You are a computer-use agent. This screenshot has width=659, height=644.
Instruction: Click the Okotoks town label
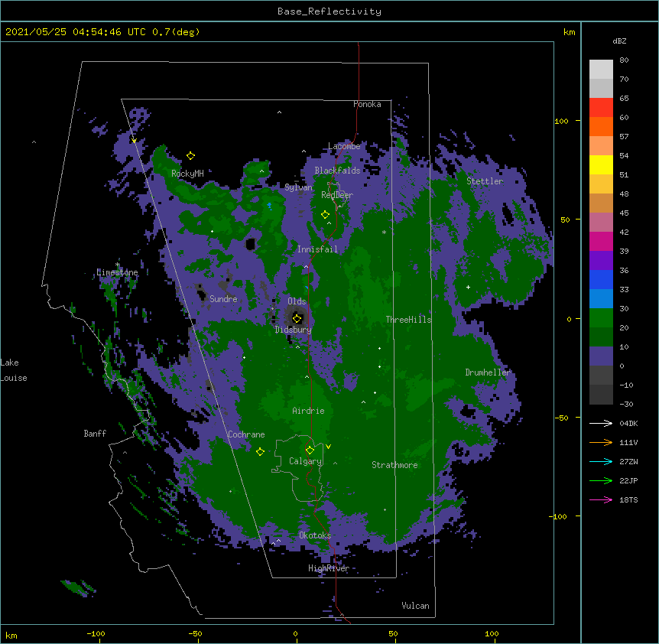click(x=315, y=535)
